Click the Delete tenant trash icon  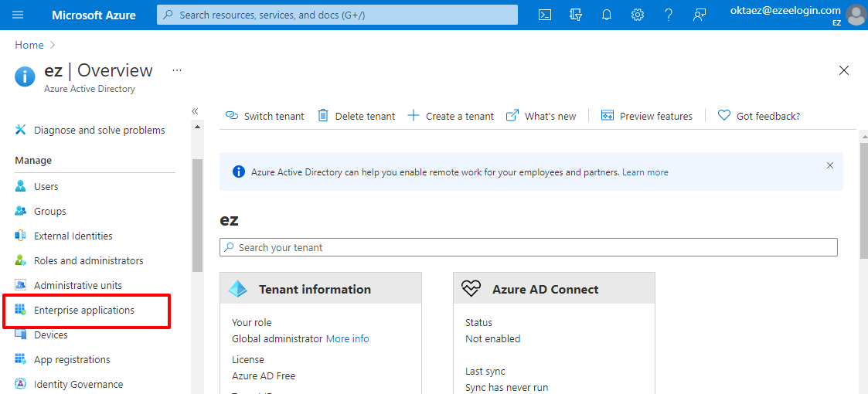coord(323,116)
